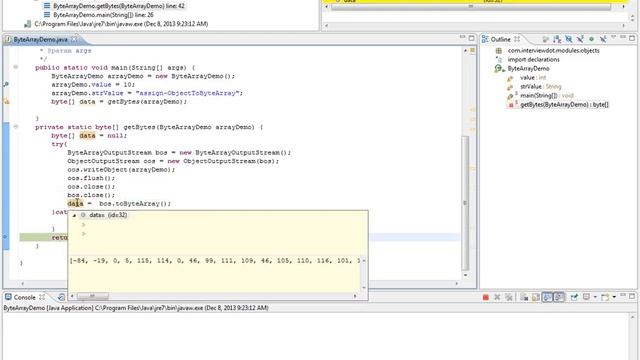
Task: Open the Open Console dropdown arrow
Action: click(x=613, y=297)
